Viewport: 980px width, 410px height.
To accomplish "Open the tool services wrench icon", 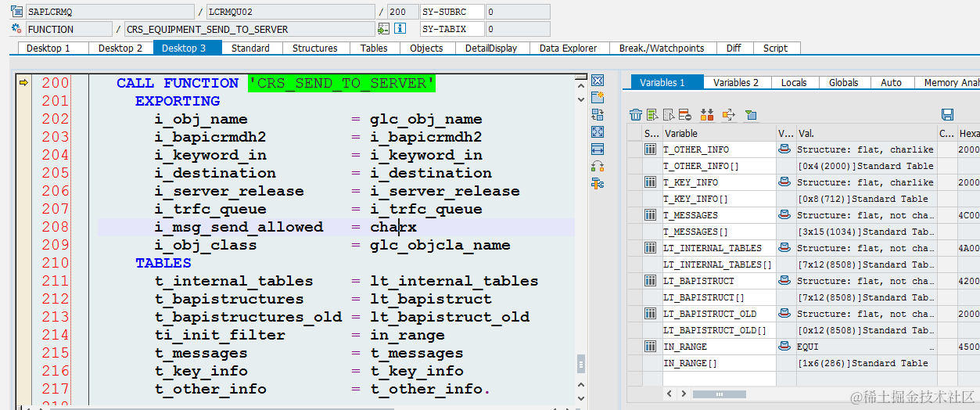I will tap(598, 183).
